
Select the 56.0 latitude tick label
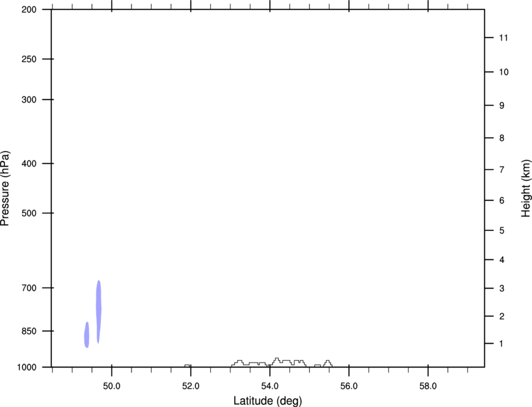pos(349,386)
